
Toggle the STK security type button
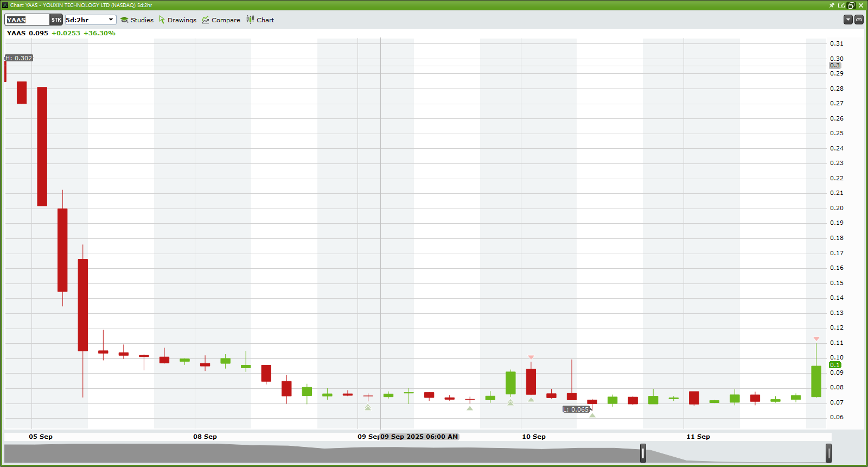[x=56, y=20]
